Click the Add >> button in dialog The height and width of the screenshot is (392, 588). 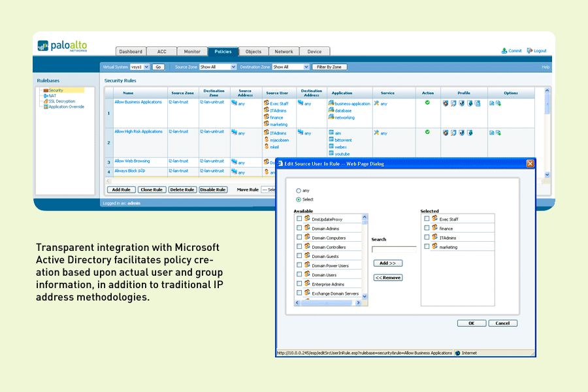tap(387, 263)
